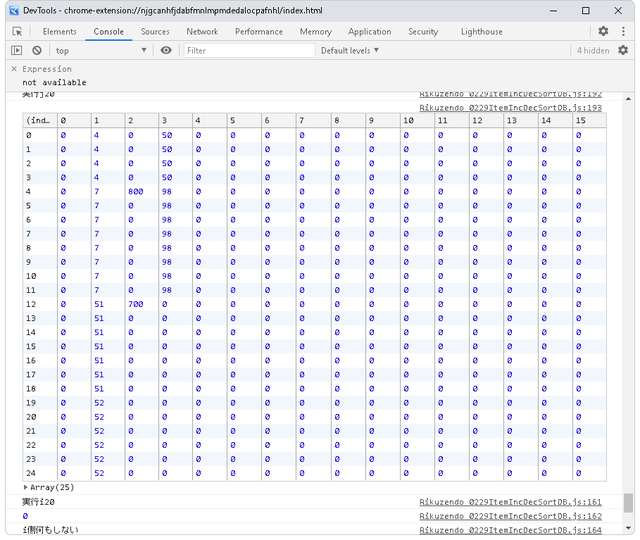
Task: Open source link ending js:193
Action: coord(511,108)
